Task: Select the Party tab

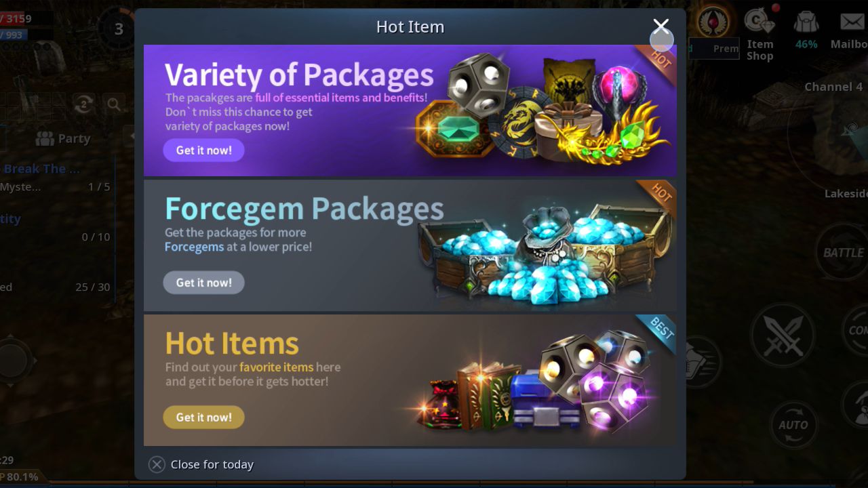Action: pos(62,138)
